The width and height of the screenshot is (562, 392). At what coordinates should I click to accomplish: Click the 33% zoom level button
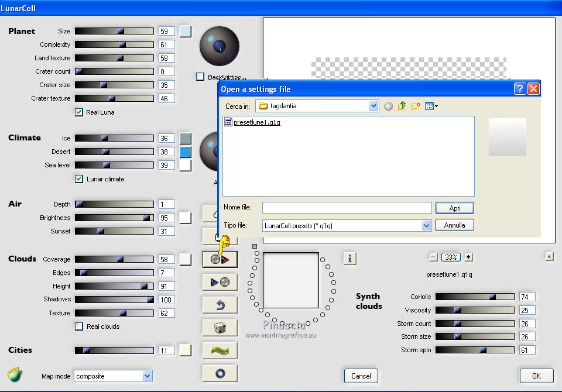pyautogui.click(x=451, y=257)
